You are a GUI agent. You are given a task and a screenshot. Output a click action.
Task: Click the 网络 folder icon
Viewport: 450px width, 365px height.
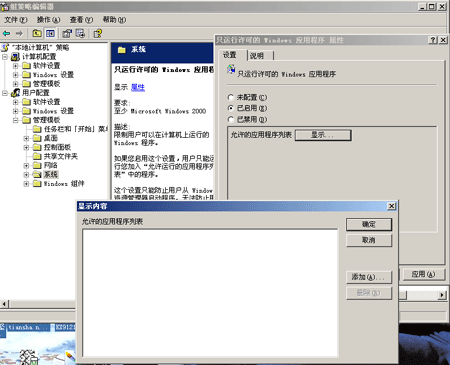(x=37, y=165)
